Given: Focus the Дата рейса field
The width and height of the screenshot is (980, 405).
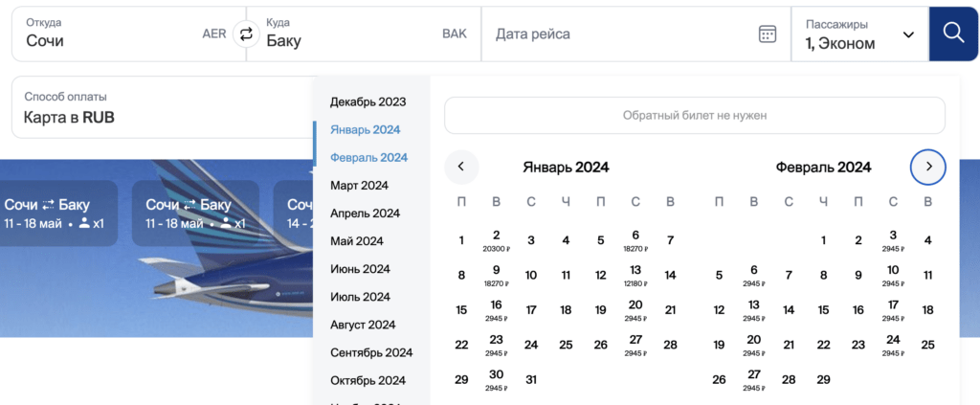Looking at the screenshot, I should tap(636, 34).
